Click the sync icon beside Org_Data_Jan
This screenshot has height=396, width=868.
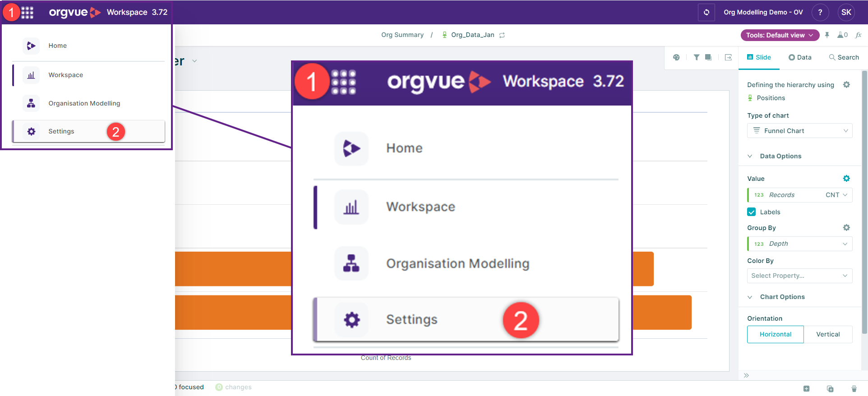[x=502, y=35]
